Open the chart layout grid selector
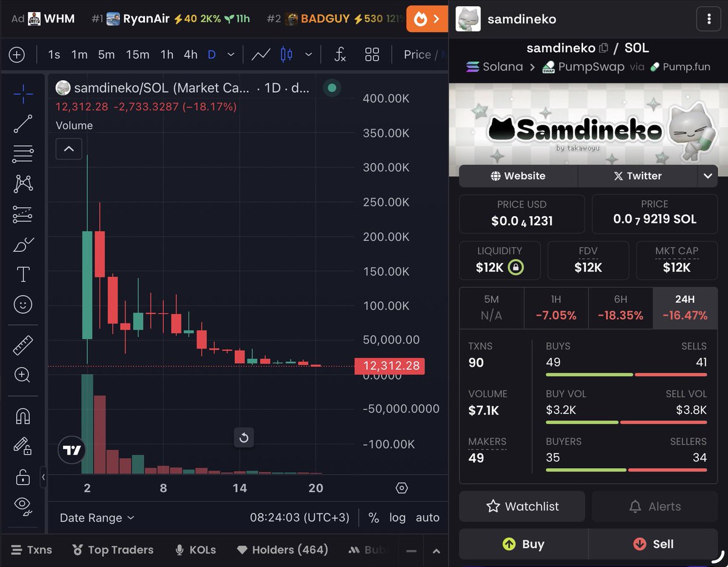Image resolution: width=728 pixels, height=567 pixels. point(372,55)
